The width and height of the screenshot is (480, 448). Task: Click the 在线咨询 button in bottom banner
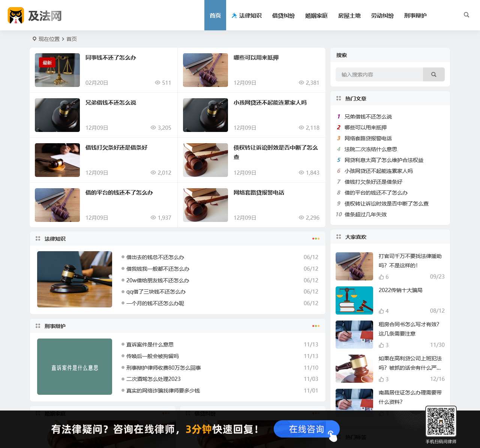coord(307,429)
